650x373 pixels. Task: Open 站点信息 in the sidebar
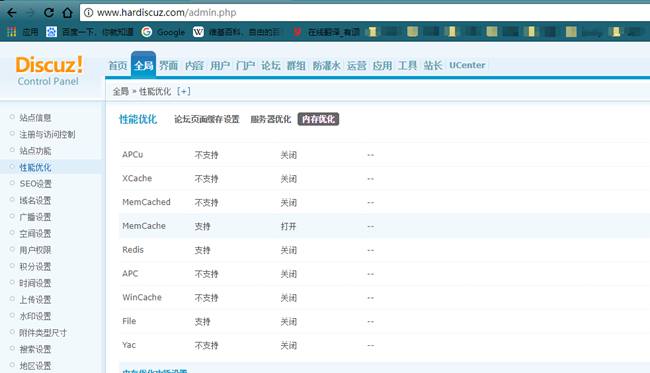tap(35, 118)
